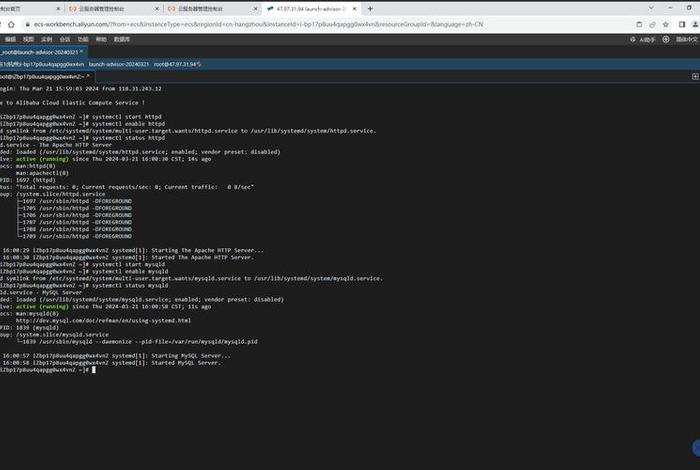Click the '1709 /usr/sbin/httpd -DFOREGROUND' process line

point(77,236)
